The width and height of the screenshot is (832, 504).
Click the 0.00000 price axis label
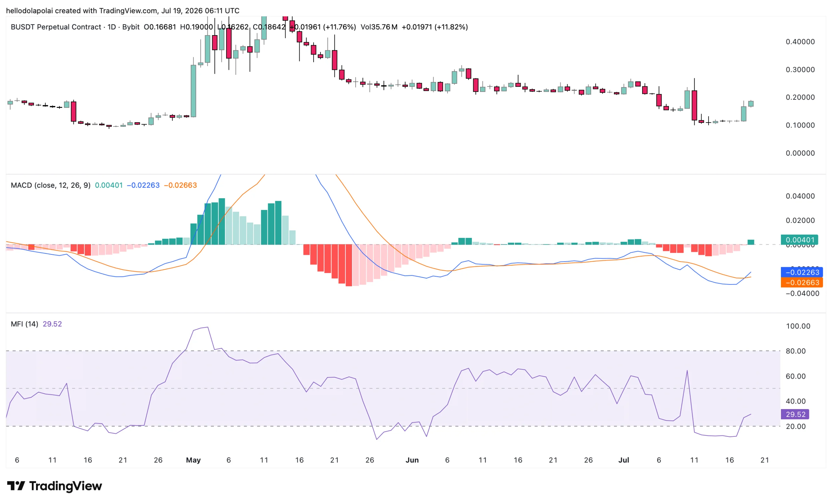point(800,153)
